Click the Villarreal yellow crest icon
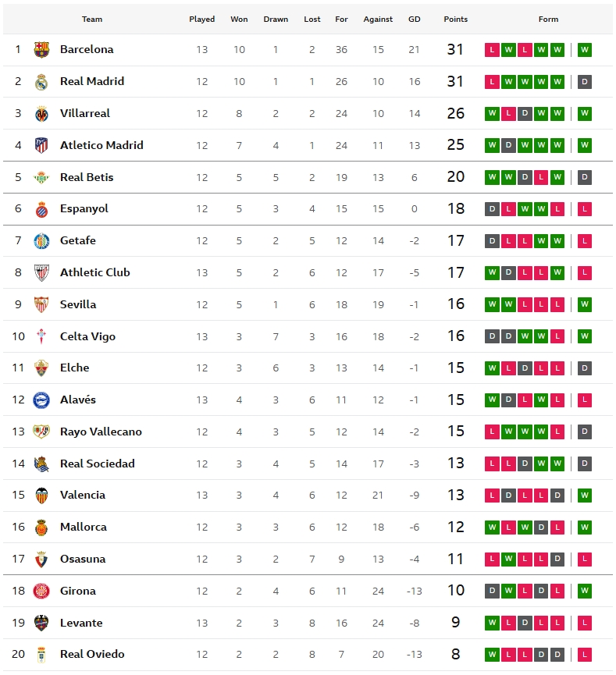The height and width of the screenshot is (675, 616). point(41,114)
